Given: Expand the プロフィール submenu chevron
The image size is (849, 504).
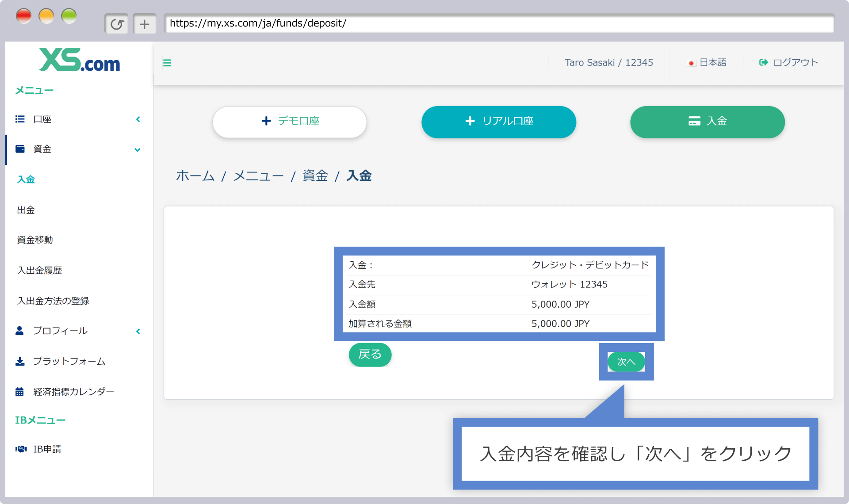Looking at the screenshot, I should tap(138, 331).
